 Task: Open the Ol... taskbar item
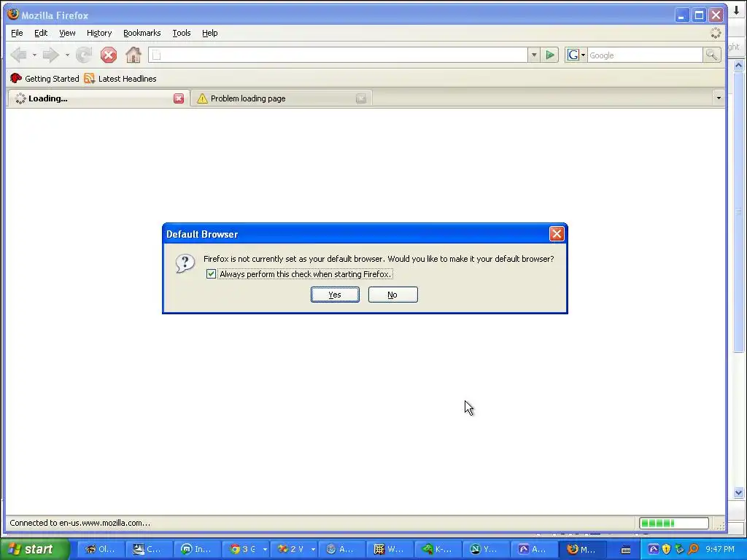(101, 550)
